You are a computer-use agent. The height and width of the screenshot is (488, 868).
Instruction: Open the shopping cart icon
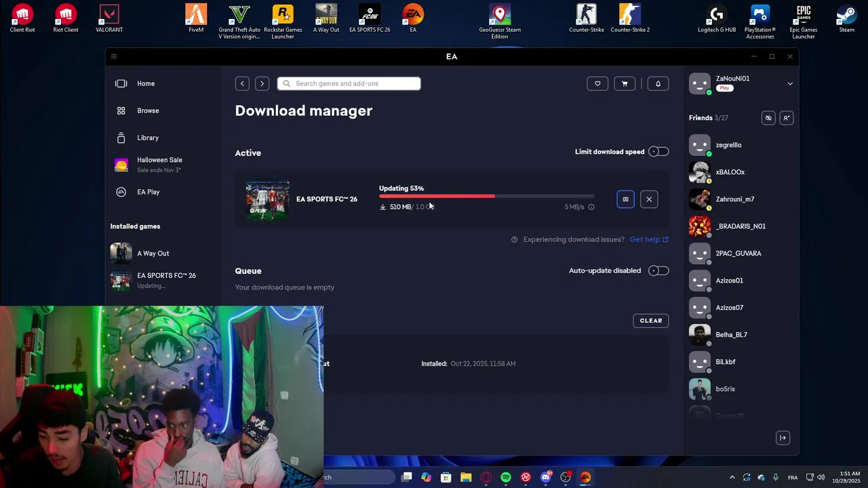625,83
